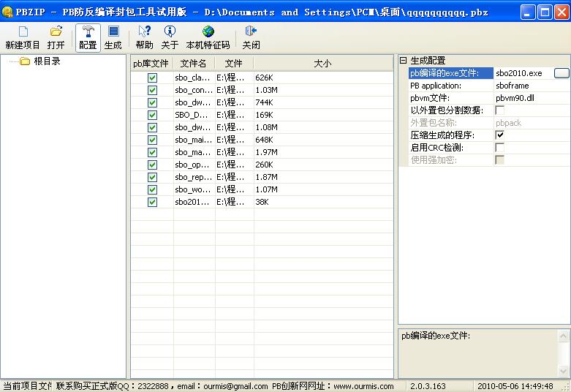Screen dimensions: 571x392
Task: Uncheck the sbo_mai... 648K row checkbox
Action: point(152,140)
